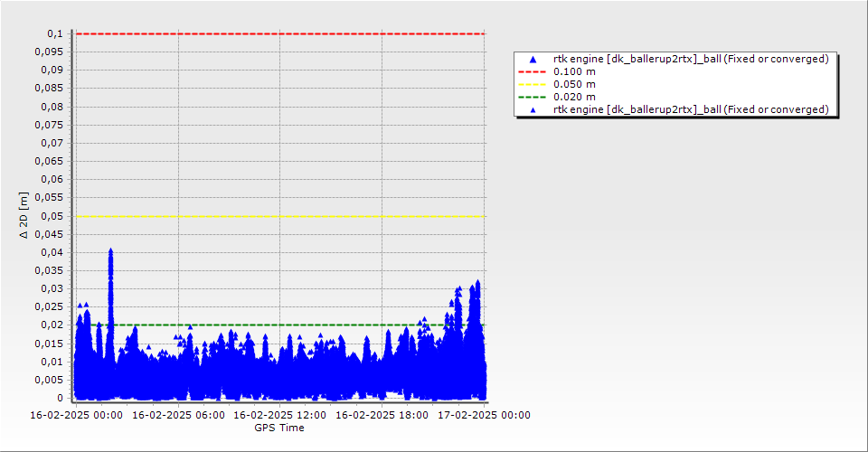Image resolution: width=868 pixels, height=452 pixels.
Task: Click the green 0.020 m legend entry
Action: (557, 97)
